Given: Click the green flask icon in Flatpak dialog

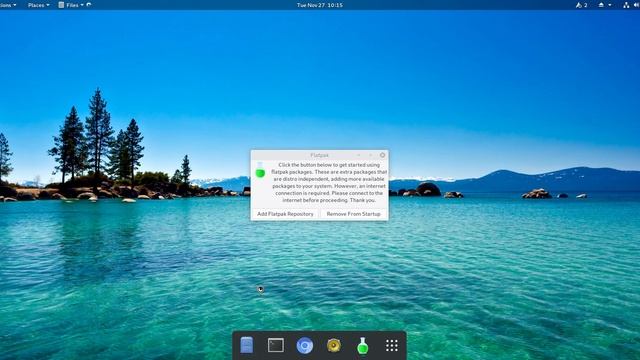Looking at the screenshot, I should (x=260, y=170).
